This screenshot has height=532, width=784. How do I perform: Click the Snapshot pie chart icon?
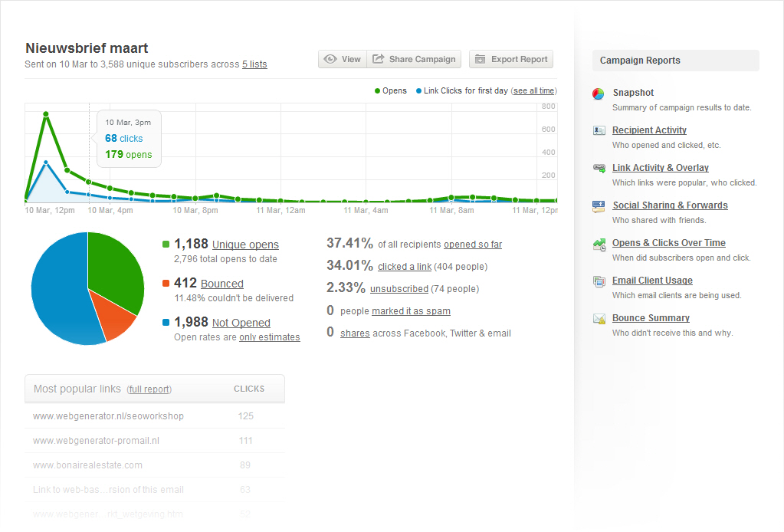tap(599, 94)
